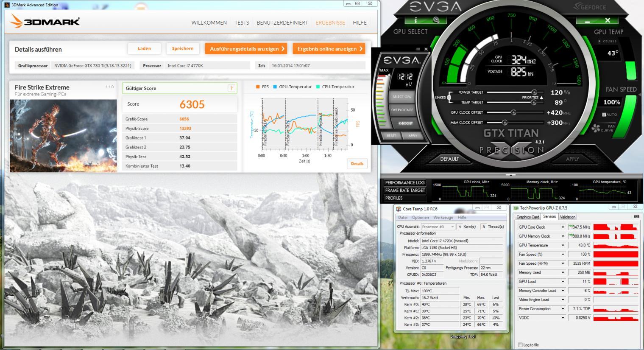Open the BENUTZERDEFINIERT tab in 3DMark
This screenshot has height=350, width=644.
coord(282,23)
